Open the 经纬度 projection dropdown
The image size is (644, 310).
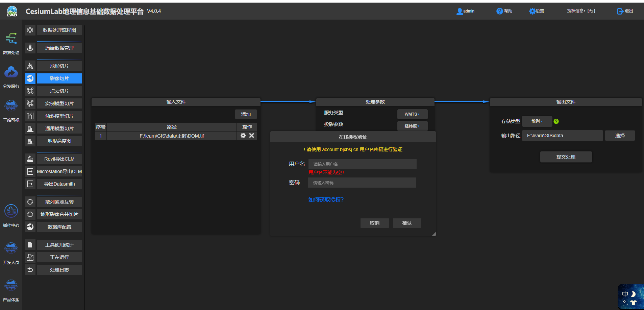pos(412,126)
